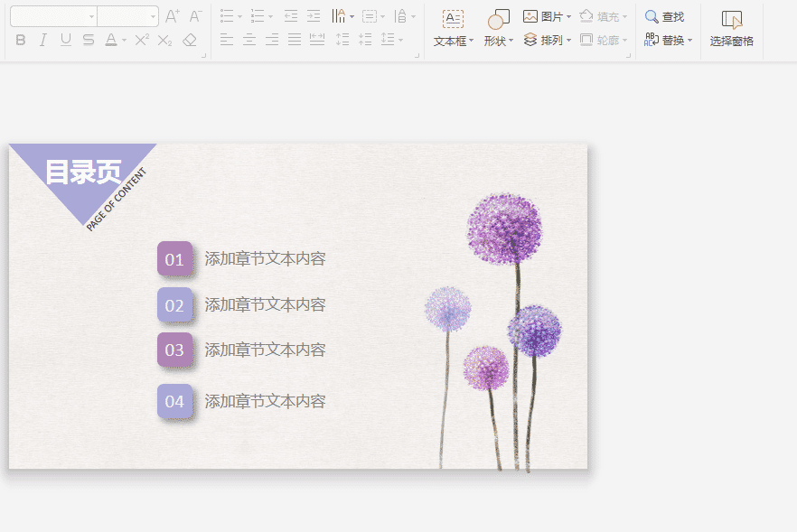Click the 轮廓 outline icon

[586, 40]
